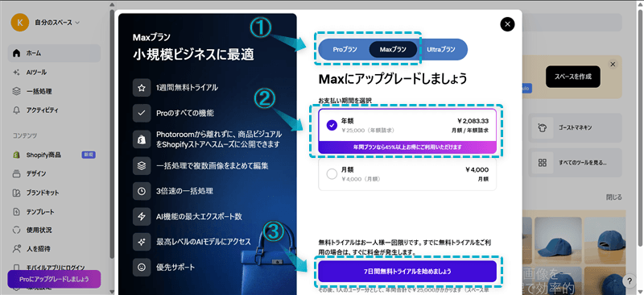Open アクティビティ in the sidebar

54,110
